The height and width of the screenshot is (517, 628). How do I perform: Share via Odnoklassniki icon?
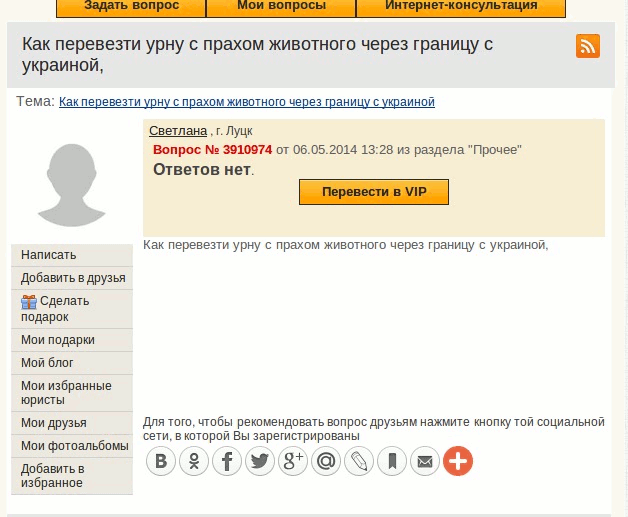tap(195, 461)
